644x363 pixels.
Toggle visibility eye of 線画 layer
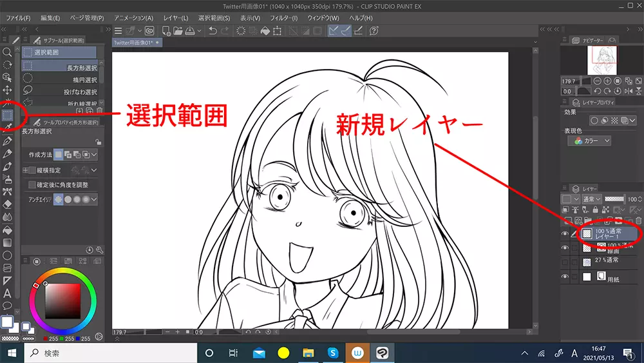tap(565, 248)
